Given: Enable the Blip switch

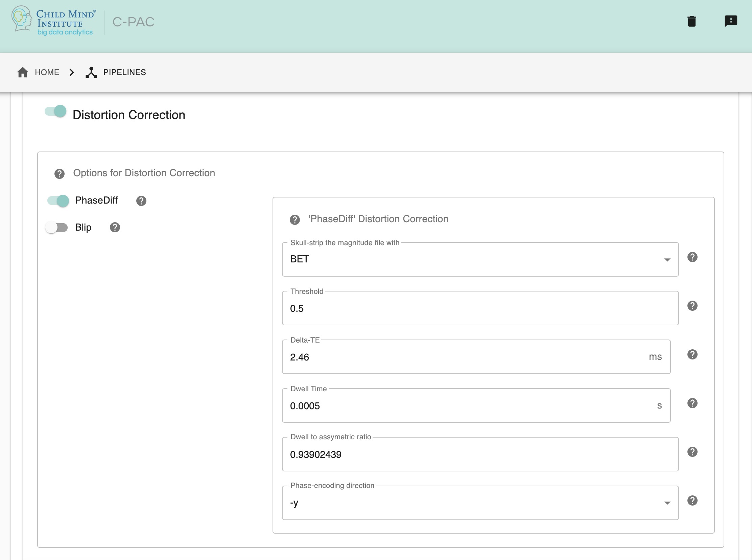Looking at the screenshot, I should [x=56, y=228].
